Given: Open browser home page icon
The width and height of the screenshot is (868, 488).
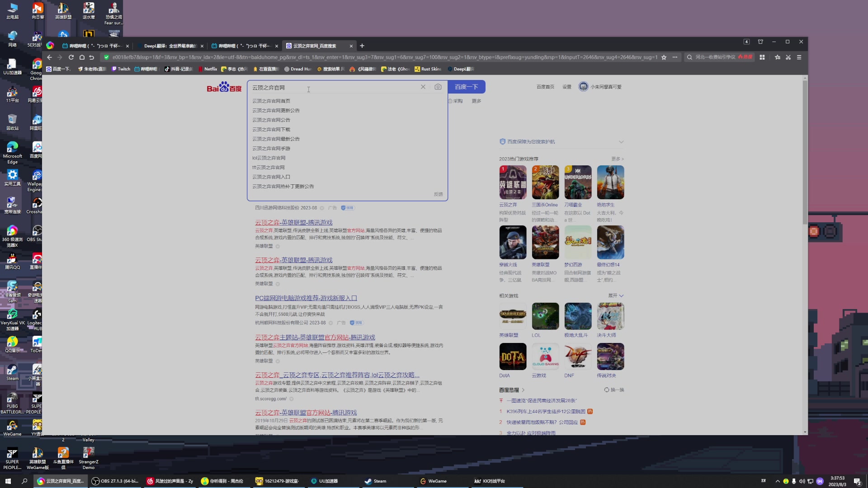Looking at the screenshot, I should [82, 57].
